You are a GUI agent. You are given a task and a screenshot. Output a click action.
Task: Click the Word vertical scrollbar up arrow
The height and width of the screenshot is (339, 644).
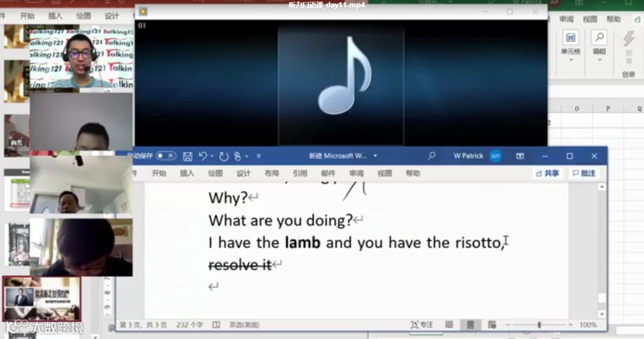(602, 187)
